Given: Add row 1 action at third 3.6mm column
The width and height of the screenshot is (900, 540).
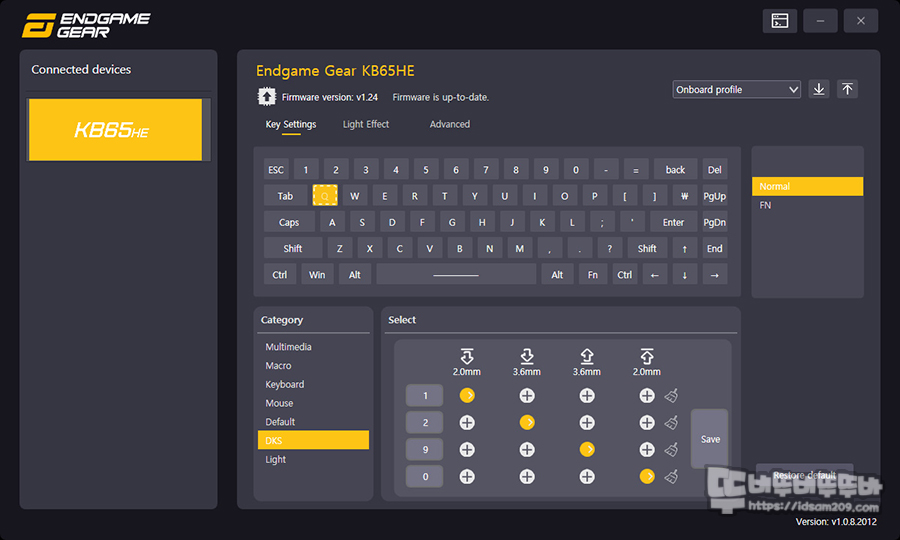Looking at the screenshot, I should (x=587, y=395).
